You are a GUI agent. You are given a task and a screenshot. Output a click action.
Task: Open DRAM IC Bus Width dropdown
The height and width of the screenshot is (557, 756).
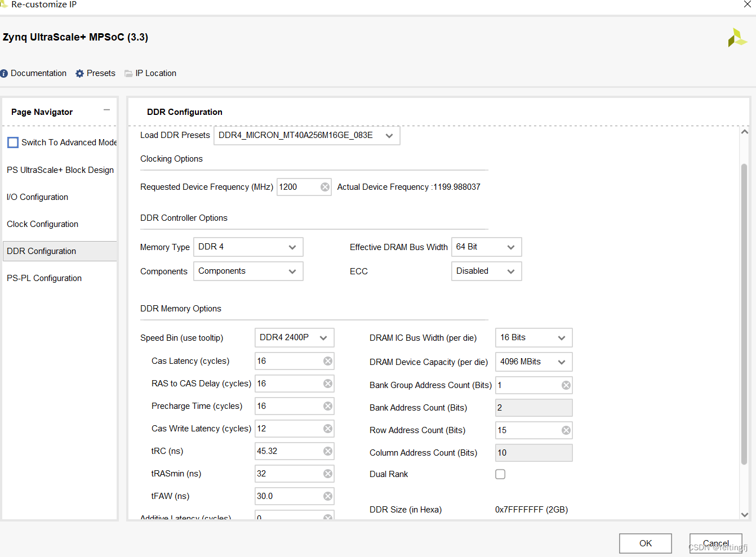click(534, 337)
